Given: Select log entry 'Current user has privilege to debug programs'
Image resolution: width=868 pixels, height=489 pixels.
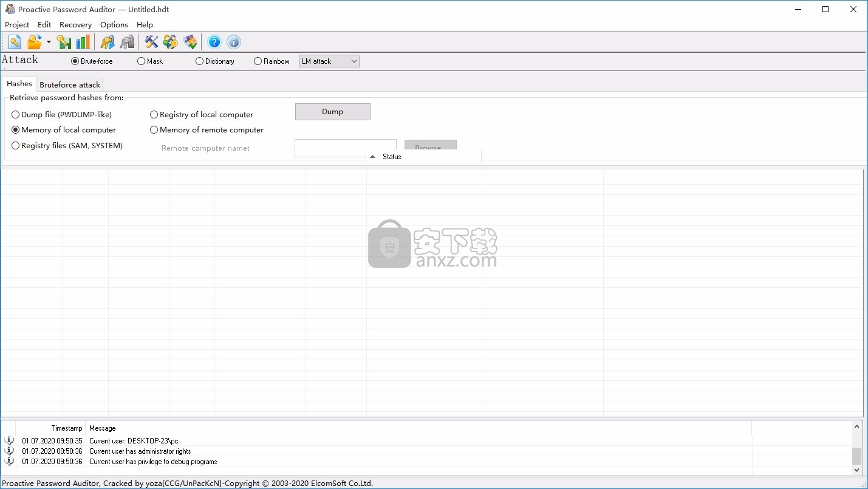Looking at the screenshot, I should [x=153, y=462].
